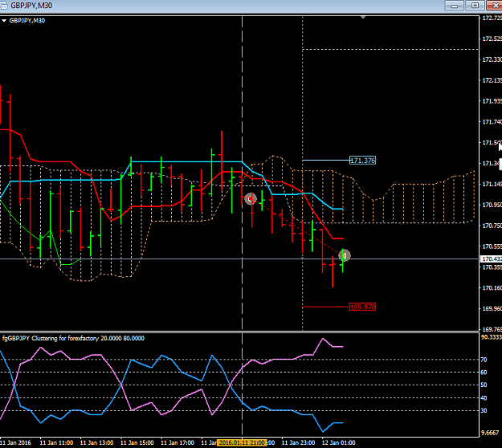Viewport: 502px width, 448px height.
Task: Click the 11 Jan 23:00 time axis label
Action: 298,443
